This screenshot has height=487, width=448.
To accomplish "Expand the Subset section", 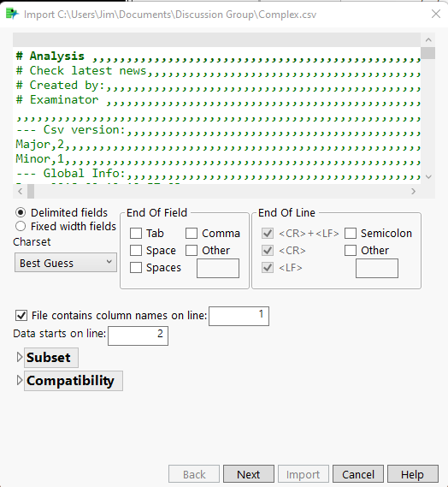I will [x=20, y=357].
